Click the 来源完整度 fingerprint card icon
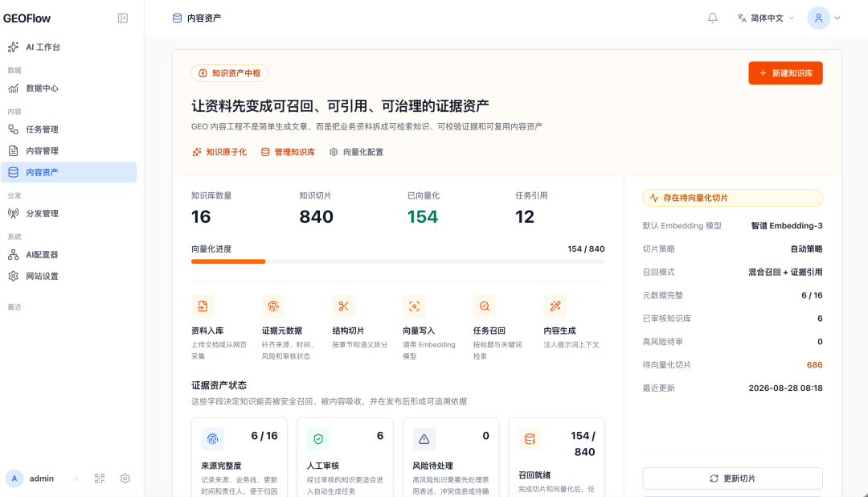 [x=212, y=439]
